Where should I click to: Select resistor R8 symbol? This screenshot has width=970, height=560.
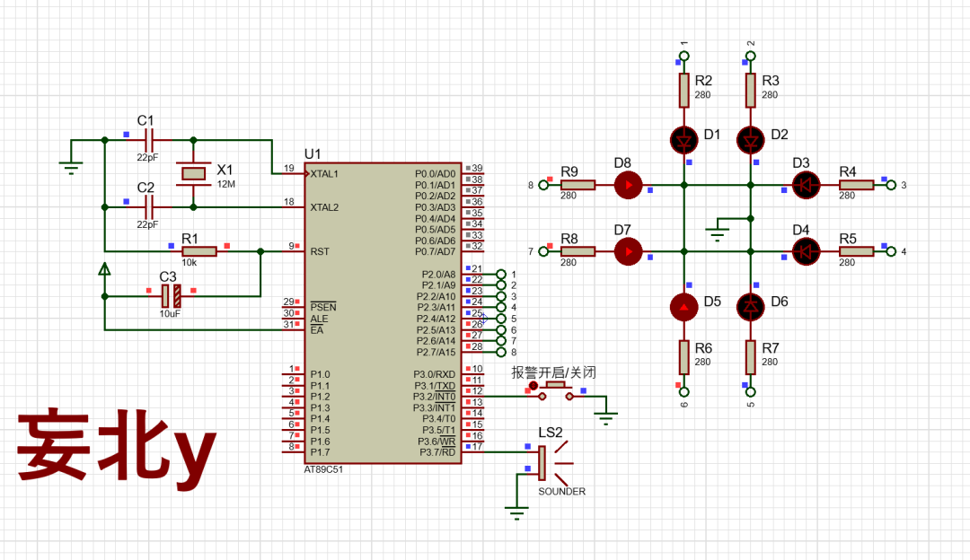coord(578,251)
